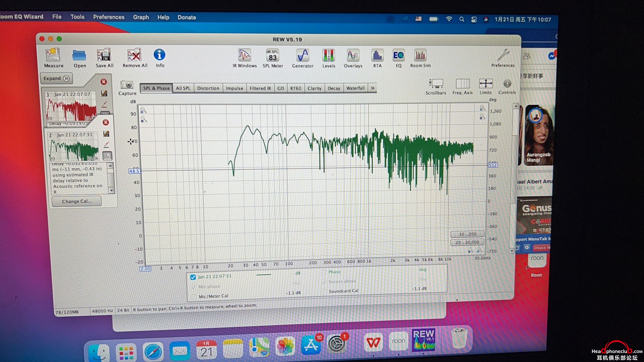Image resolution: width=644 pixels, height=362 pixels.
Task: Set range with 10 .. 200 button
Action: coord(468,234)
